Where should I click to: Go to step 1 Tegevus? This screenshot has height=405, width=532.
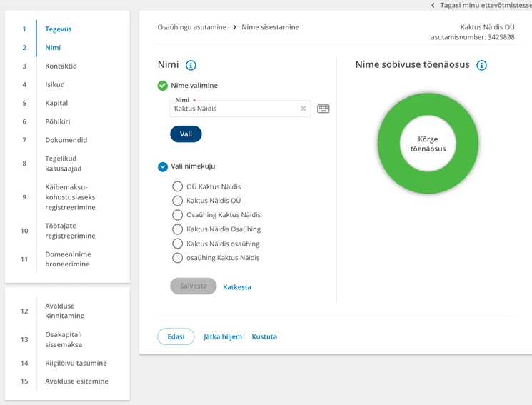pyautogui.click(x=59, y=29)
